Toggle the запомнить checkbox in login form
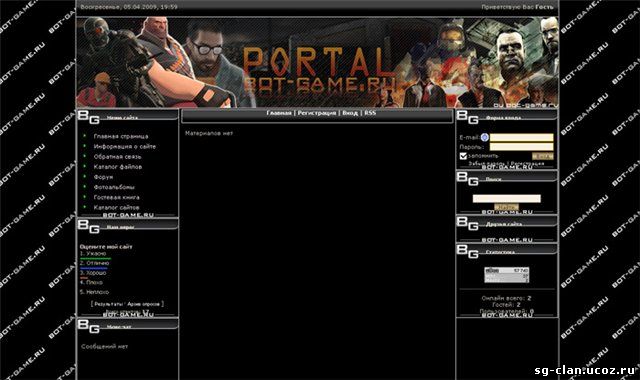640x380 pixels. click(x=463, y=156)
